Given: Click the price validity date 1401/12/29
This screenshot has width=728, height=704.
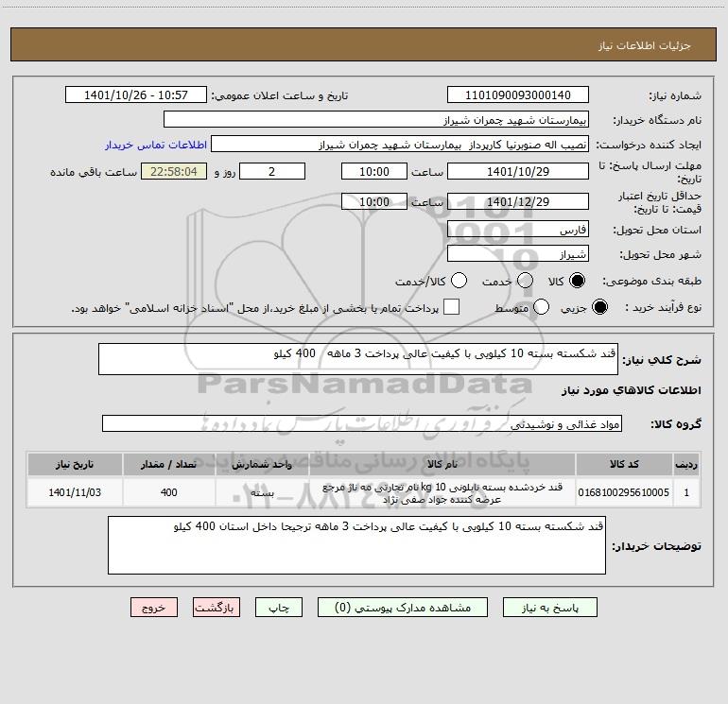Looking at the screenshot, I should click(518, 202).
